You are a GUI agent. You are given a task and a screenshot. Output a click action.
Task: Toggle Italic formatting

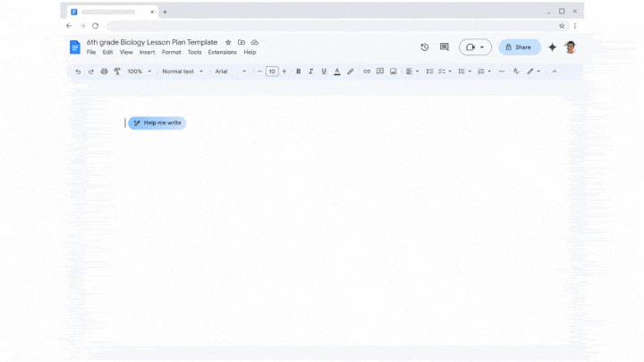pyautogui.click(x=310, y=72)
